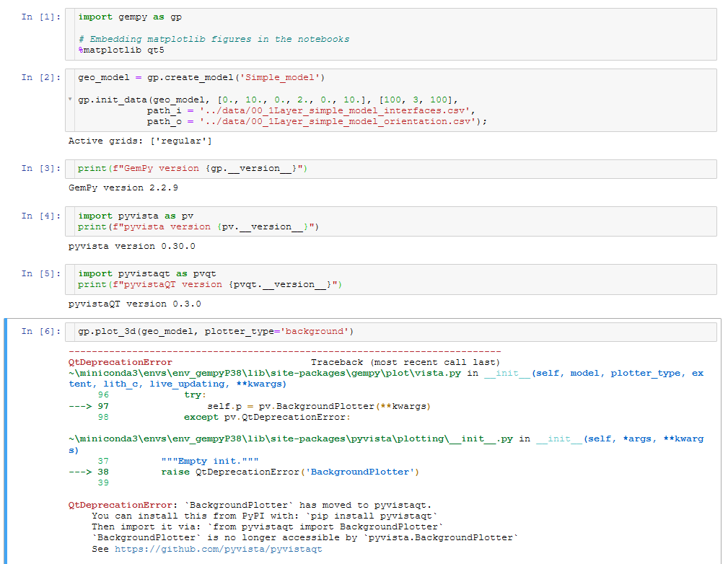This screenshot has width=728, height=564.
Task: Select the import pyvistaqt cell
Action: point(216,279)
